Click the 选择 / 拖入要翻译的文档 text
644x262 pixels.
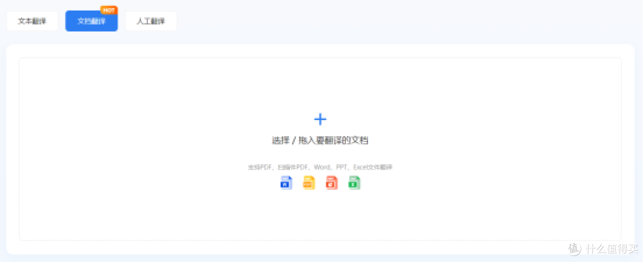point(320,140)
